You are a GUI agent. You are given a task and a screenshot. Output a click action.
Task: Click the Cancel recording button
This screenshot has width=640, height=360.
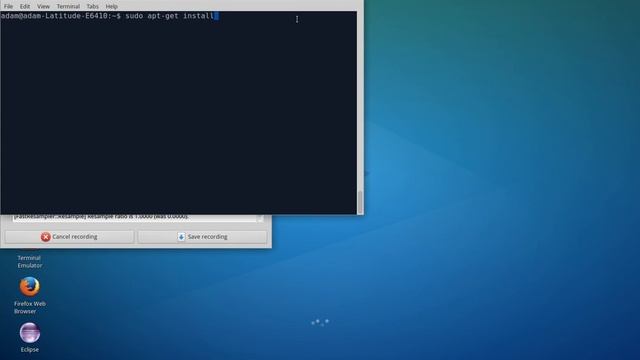tap(69, 237)
